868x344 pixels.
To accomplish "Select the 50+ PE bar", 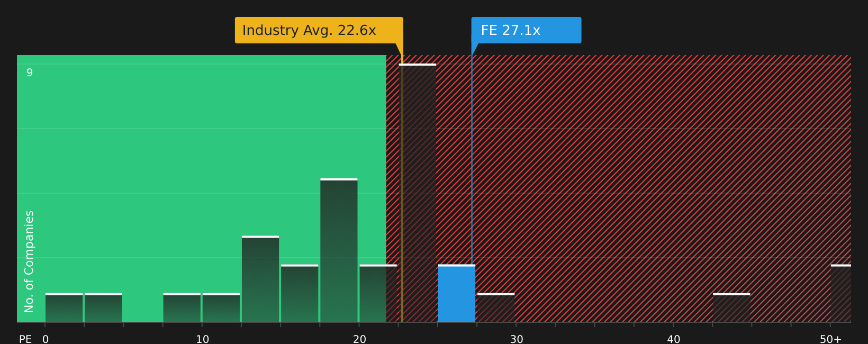I will (841, 293).
